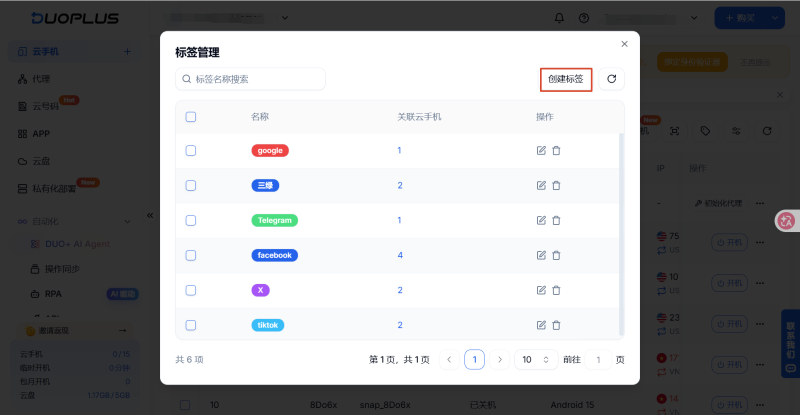Edit the 三绿 tag row
Screen dimensions: 800x415
pyautogui.click(x=541, y=185)
